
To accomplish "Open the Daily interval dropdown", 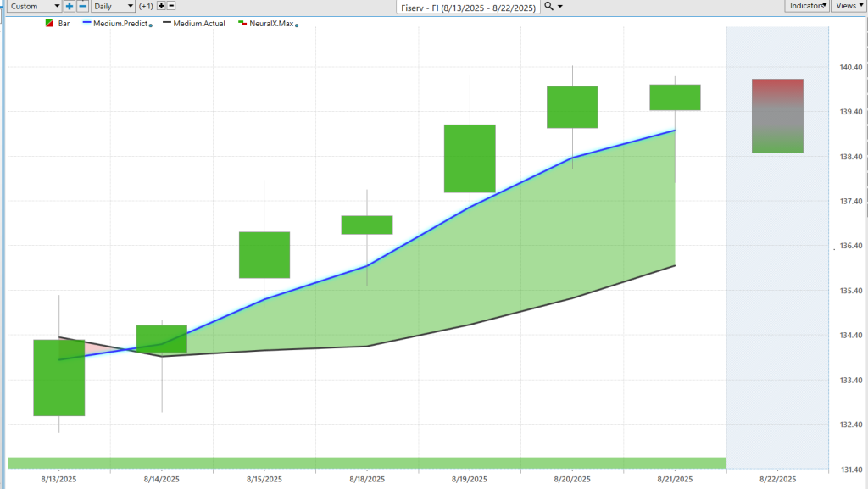I will [x=113, y=6].
